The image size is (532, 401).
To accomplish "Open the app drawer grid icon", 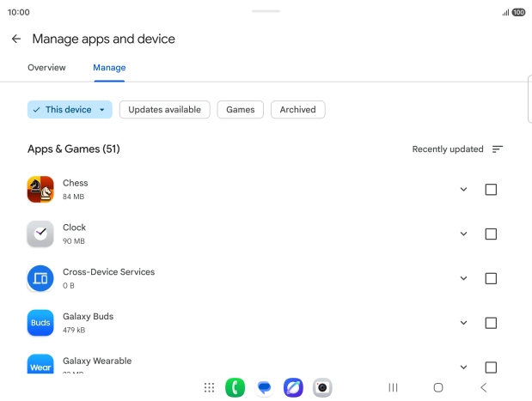I will coord(210,387).
